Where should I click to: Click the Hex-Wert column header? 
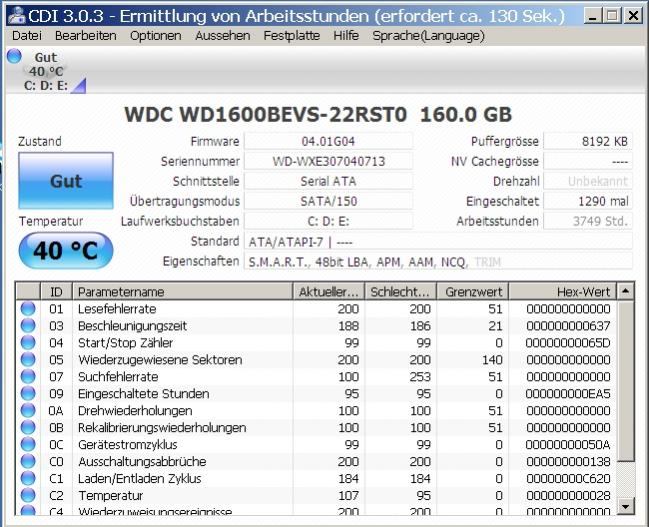[x=562, y=292]
